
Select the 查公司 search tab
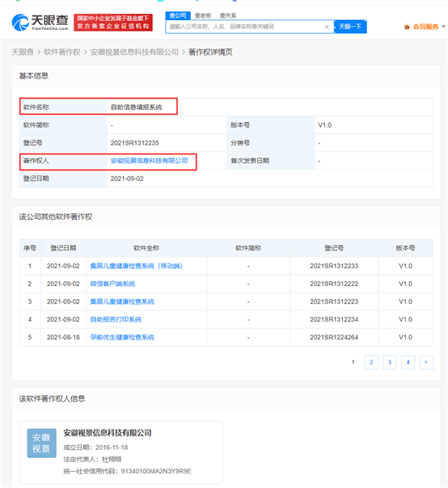click(x=178, y=15)
